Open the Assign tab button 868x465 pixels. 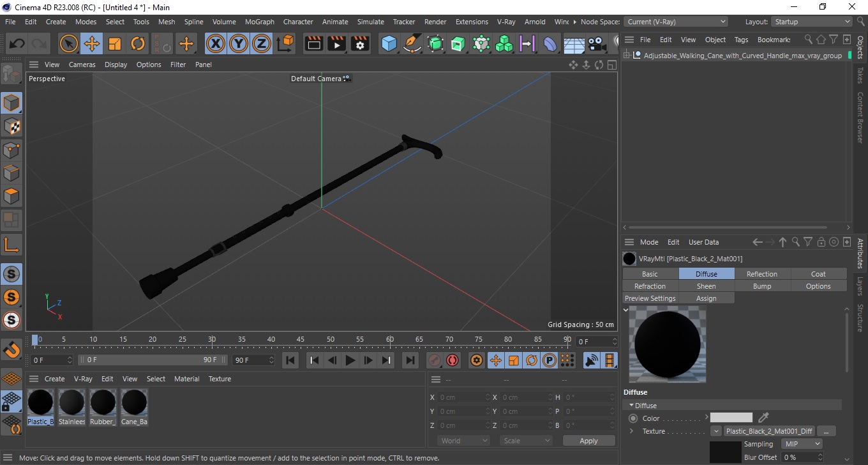click(x=706, y=298)
